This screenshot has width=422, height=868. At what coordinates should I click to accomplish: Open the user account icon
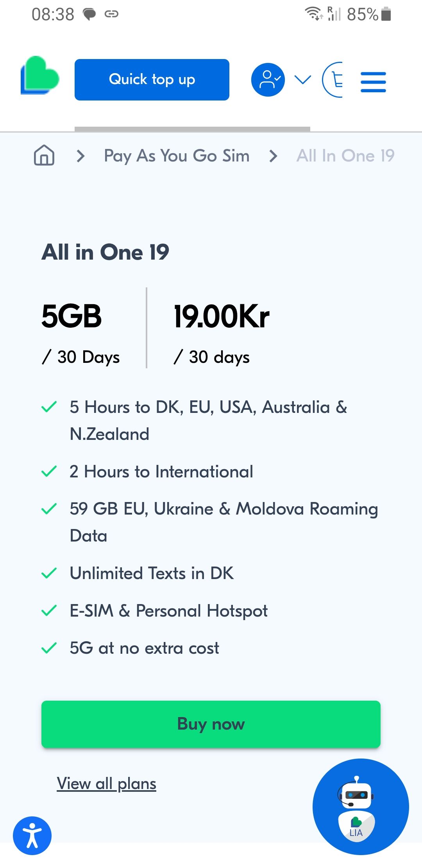point(268,80)
